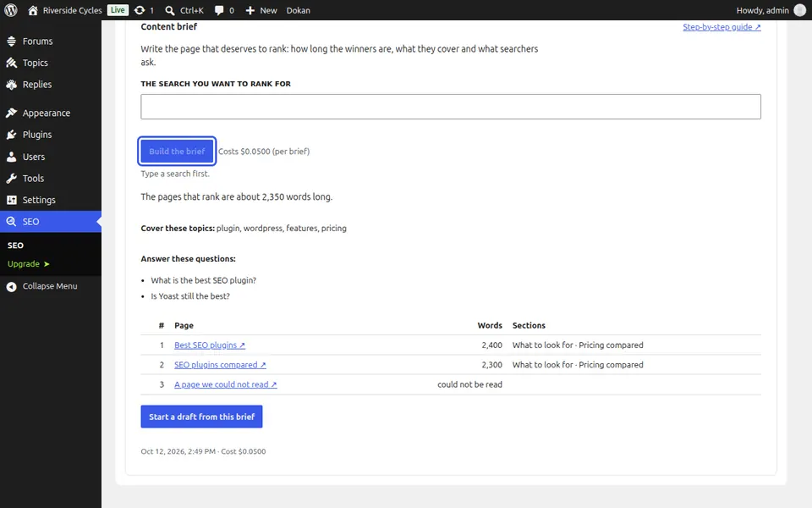
Task: Open the SEO plugins compared link
Action: (x=220, y=365)
